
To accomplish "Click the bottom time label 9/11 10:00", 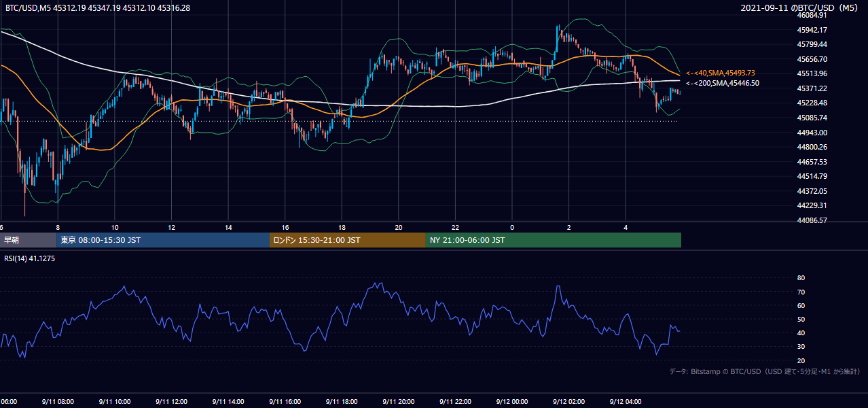I will click(x=115, y=402).
